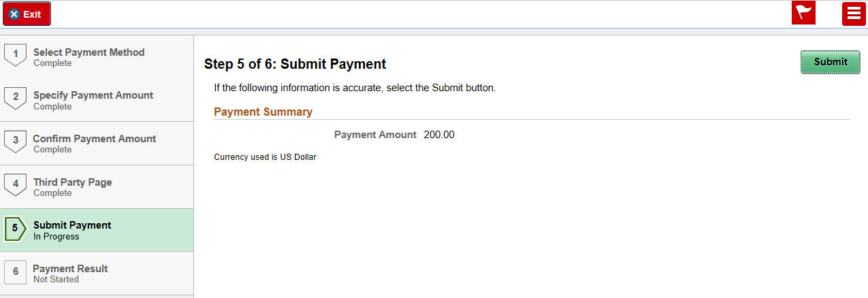Screen dimensions: 868x298
Task: Open Specify Payment Amount step
Action: [x=93, y=95]
